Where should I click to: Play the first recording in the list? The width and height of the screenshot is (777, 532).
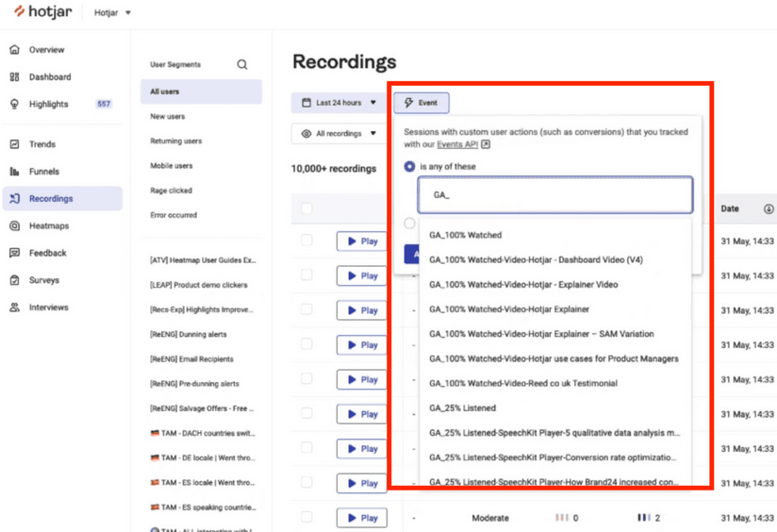click(362, 241)
